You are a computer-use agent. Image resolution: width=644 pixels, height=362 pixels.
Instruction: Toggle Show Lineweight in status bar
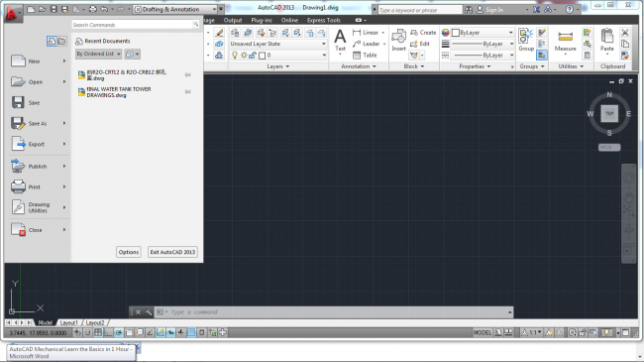tap(180, 333)
